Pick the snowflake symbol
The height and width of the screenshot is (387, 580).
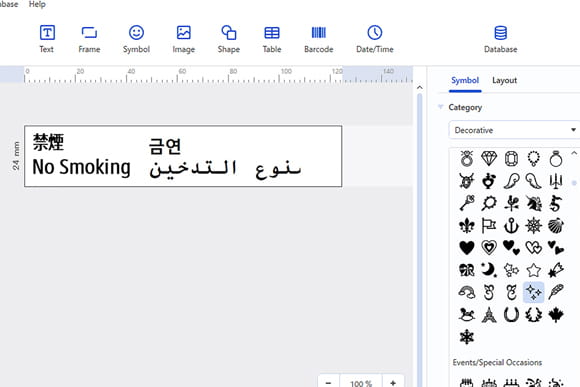(x=466, y=337)
